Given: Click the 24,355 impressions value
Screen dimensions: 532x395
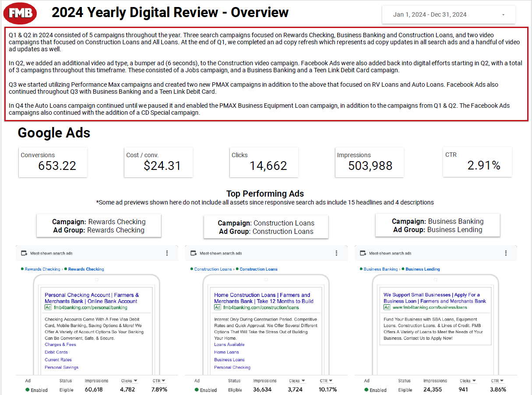Looking at the screenshot, I should point(432,390).
